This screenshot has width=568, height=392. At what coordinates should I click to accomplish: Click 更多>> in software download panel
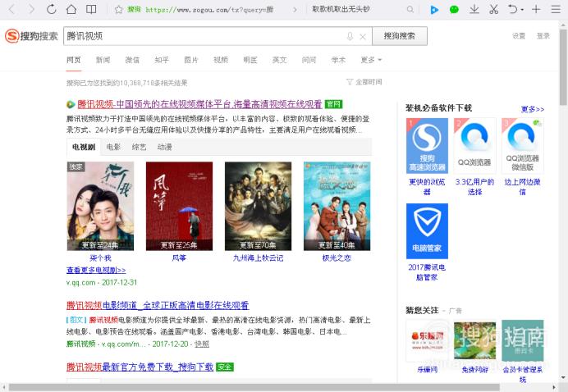click(x=532, y=109)
